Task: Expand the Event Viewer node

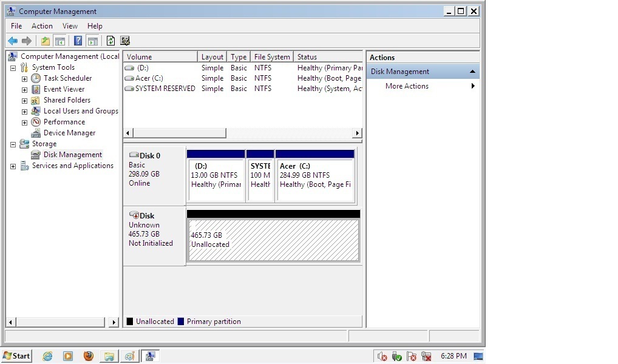Action: tap(24, 90)
